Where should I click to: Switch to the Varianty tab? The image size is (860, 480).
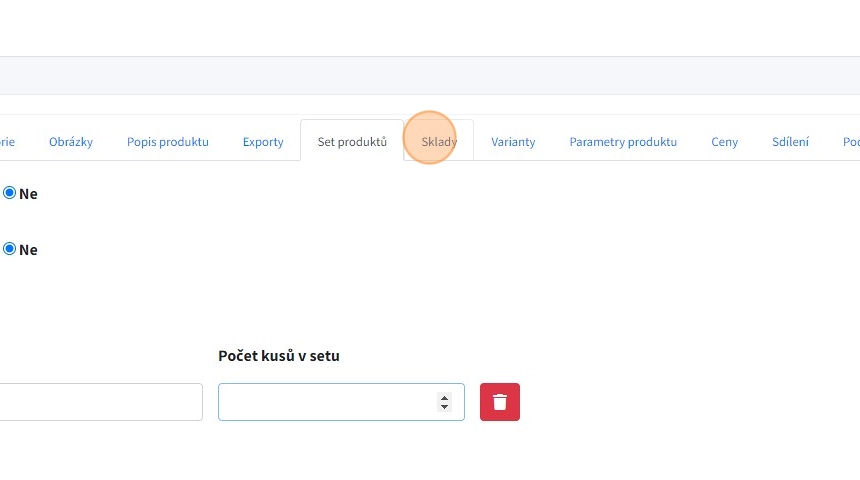pyautogui.click(x=513, y=142)
